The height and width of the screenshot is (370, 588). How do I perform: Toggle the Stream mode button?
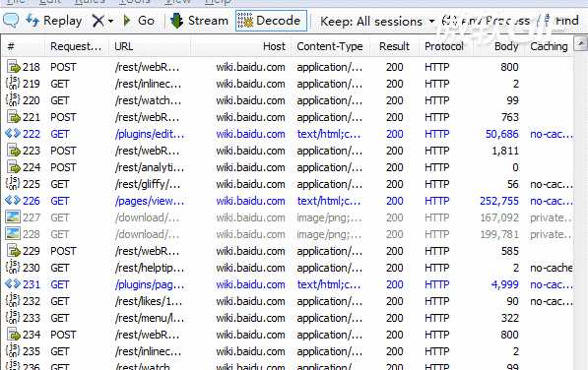tap(199, 21)
